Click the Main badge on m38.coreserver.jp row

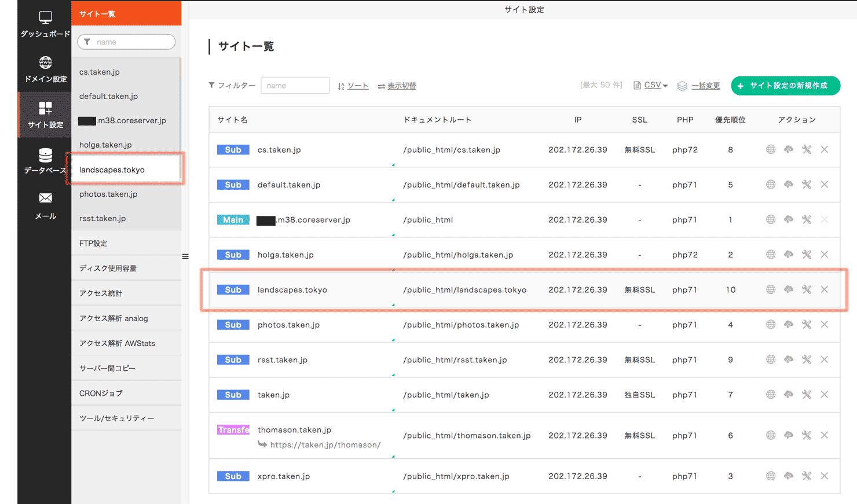pyautogui.click(x=233, y=219)
